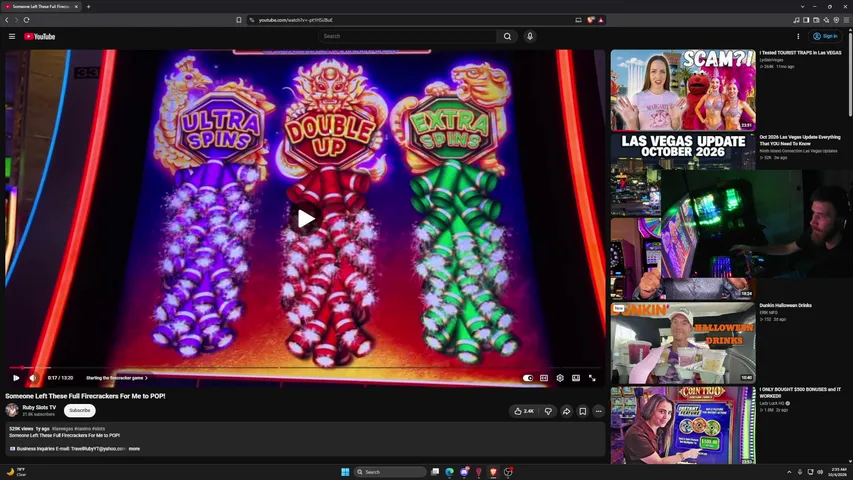Like the video with 2.4K thumbs up

pyautogui.click(x=524, y=411)
